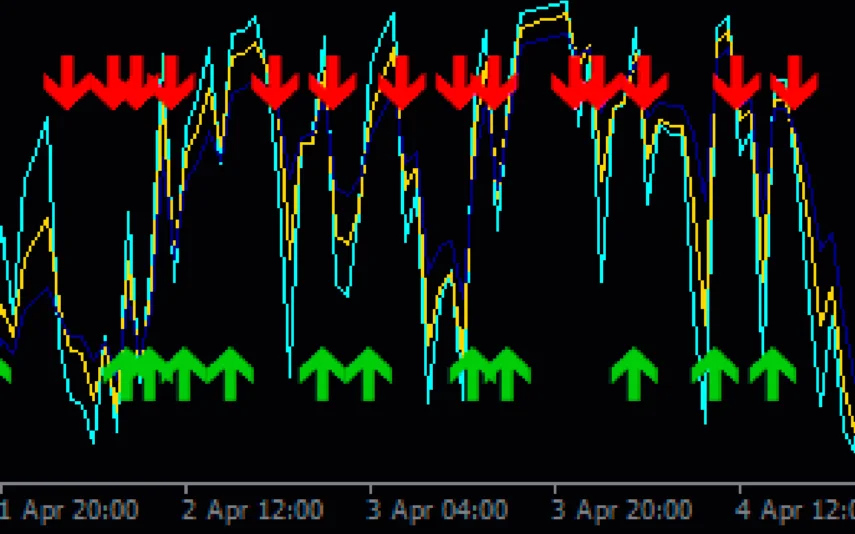Click axis tick mark left of 2 Apr 12:00

[x=186, y=489]
